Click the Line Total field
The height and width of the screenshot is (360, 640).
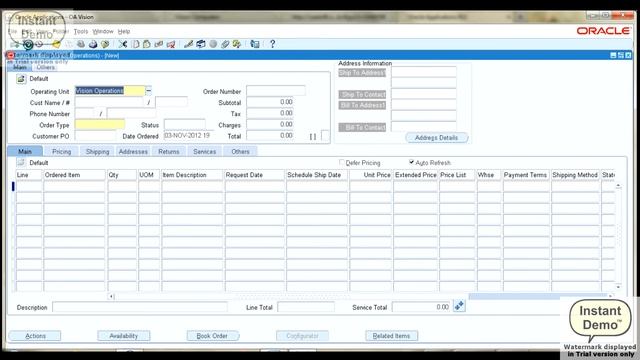306,307
